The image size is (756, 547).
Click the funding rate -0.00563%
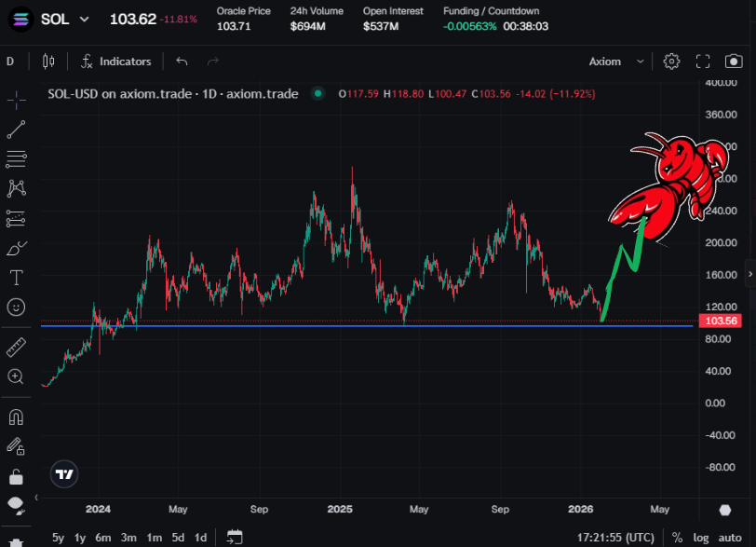click(x=469, y=26)
